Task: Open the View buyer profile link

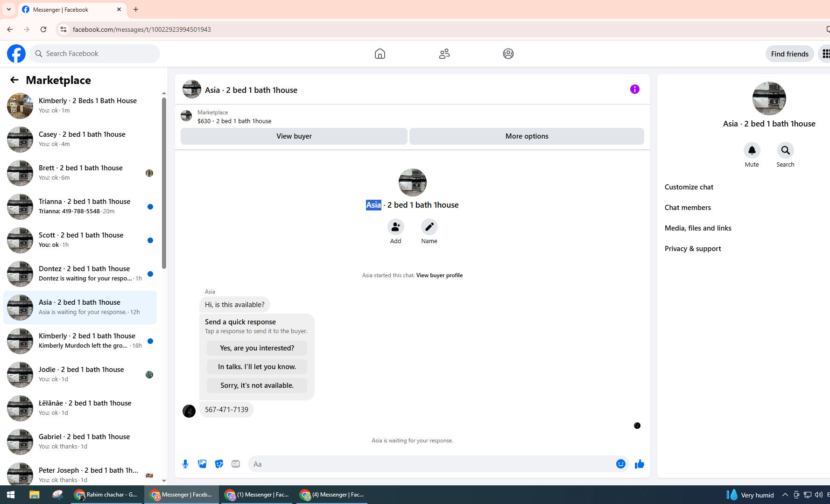Action: pyautogui.click(x=439, y=275)
